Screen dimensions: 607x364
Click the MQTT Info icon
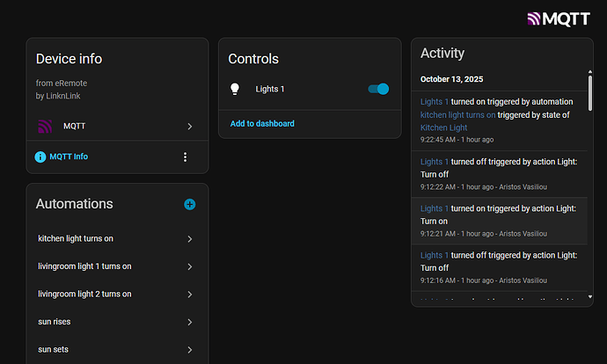pos(40,157)
